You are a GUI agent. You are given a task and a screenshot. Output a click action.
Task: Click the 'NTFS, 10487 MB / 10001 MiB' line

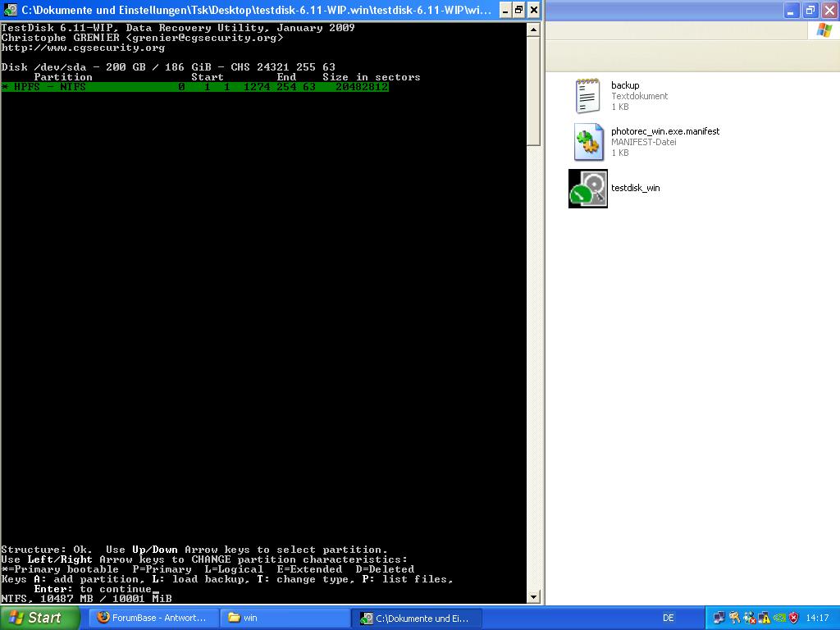(86, 598)
